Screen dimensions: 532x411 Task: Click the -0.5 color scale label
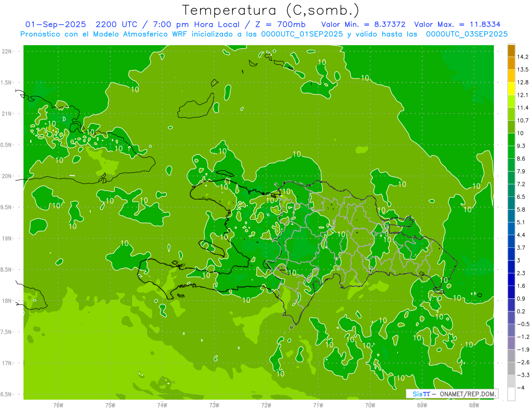(x=523, y=324)
